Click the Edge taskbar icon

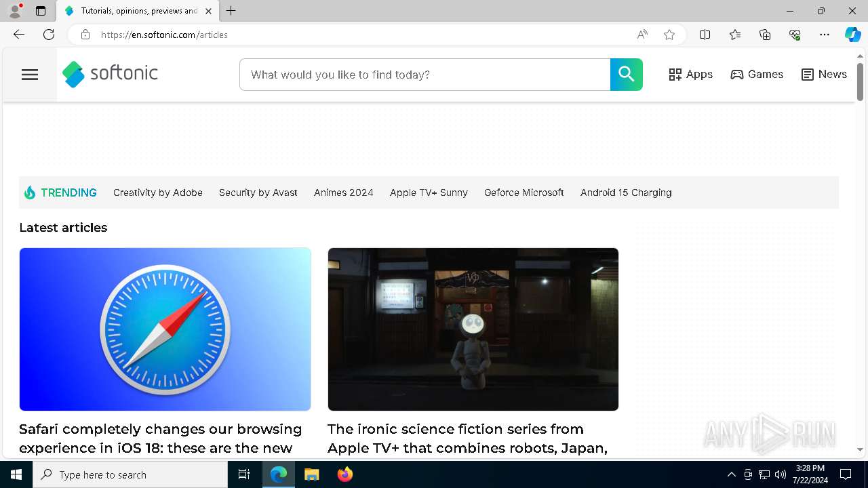tap(279, 474)
